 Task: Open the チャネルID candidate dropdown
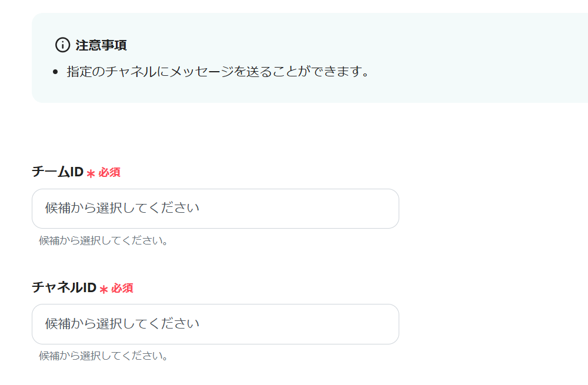(x=215, y=324)
